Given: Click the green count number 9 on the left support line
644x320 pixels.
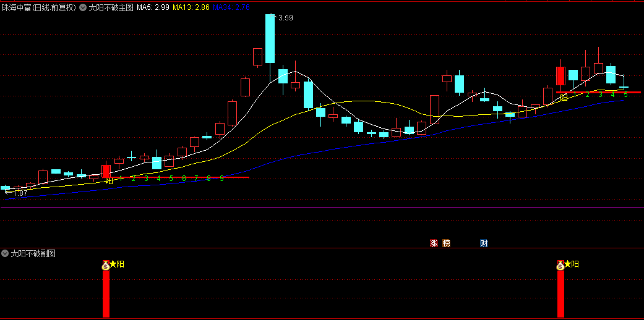Looking at the screenshot, I should click(x=221, y=179).
